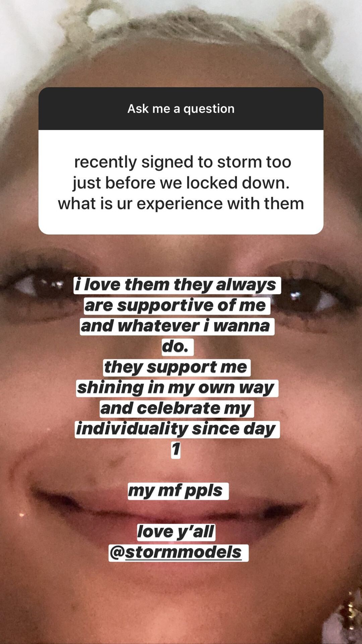Tap the 'my mf ppls' text block
Viewport: 362px width, 644px height.
tap(178, 491)
